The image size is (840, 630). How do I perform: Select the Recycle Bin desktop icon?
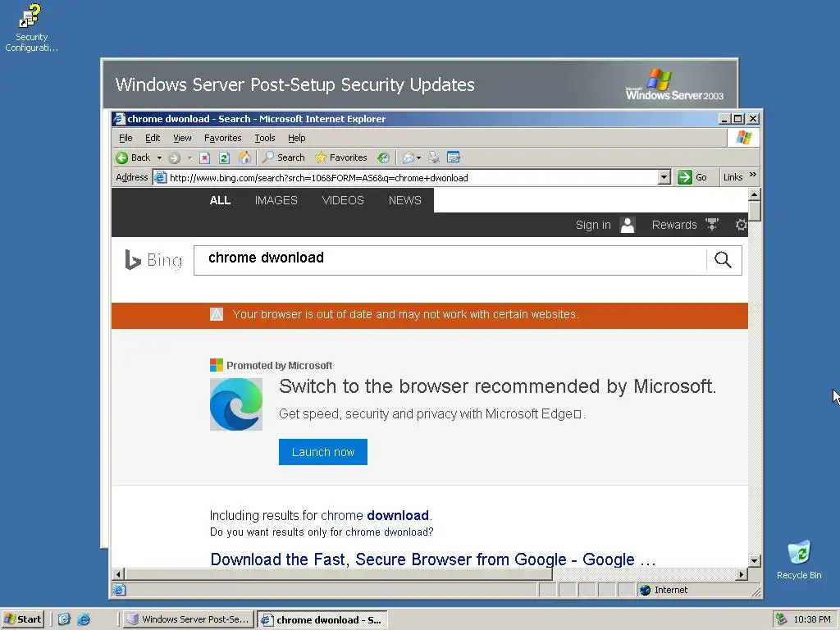pos(799,559)
